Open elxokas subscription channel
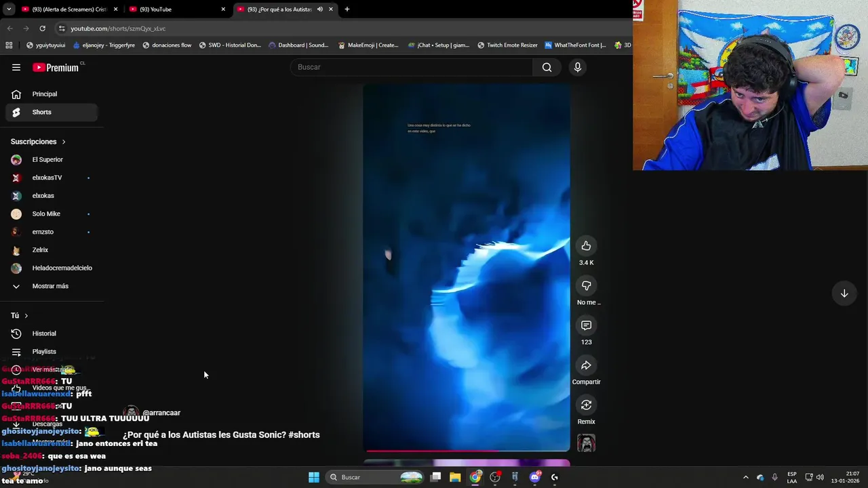This screenshot has width=868, height=488. tap(52, 196)
